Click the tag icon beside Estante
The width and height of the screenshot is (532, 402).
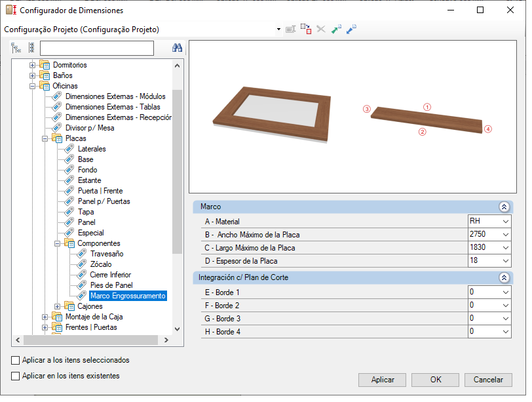coord(69,180)
